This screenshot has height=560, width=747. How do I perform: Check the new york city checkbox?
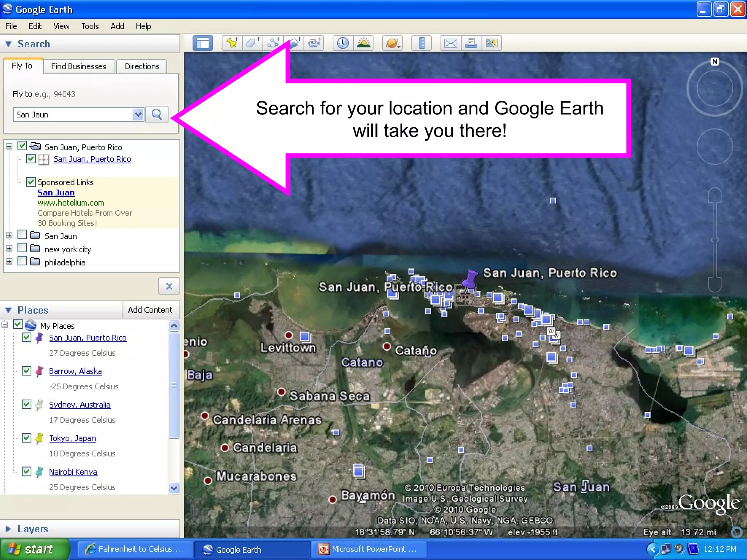click(x=22, y=248)
